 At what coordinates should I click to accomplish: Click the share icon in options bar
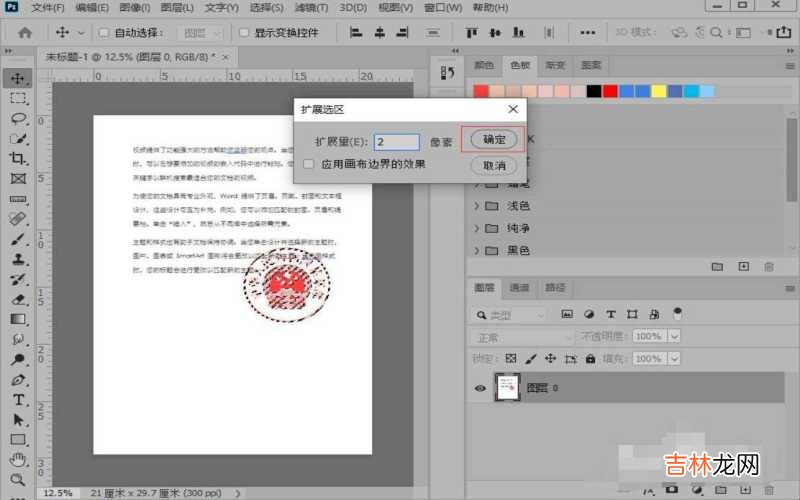point(784,32)
